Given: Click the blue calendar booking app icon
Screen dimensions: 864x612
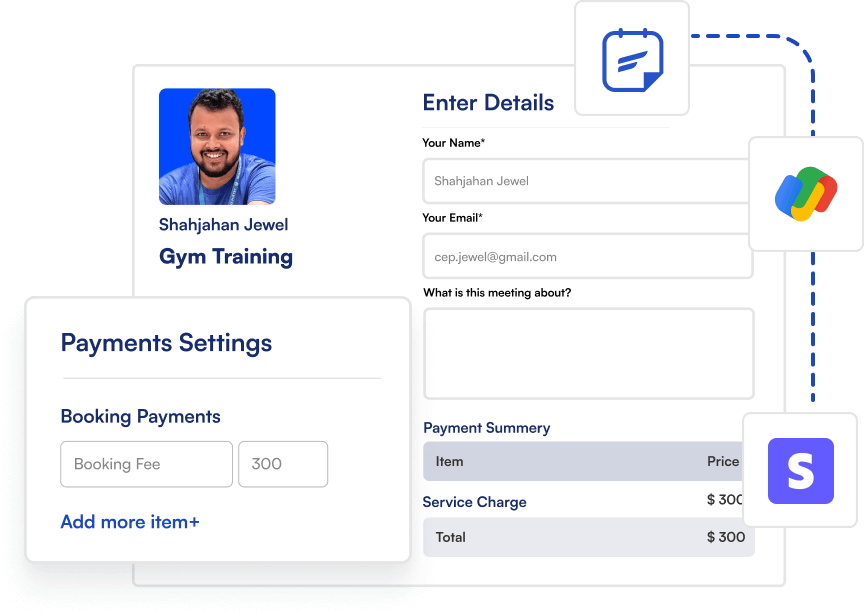Looking at the screenshot, I should point(631,57).
